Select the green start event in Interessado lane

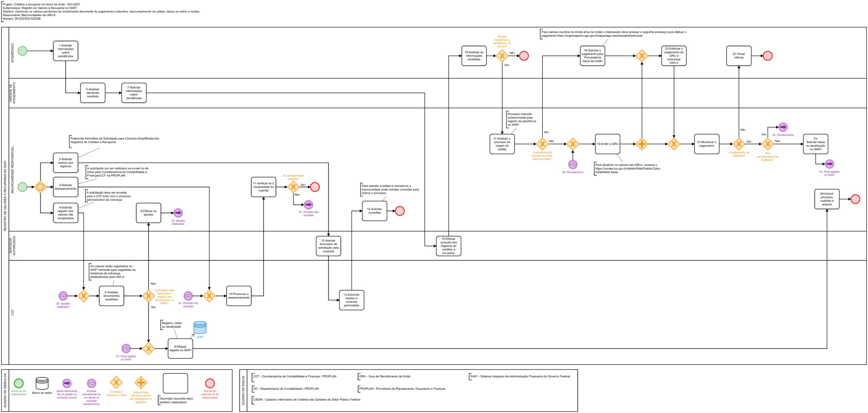click(22, 51)
